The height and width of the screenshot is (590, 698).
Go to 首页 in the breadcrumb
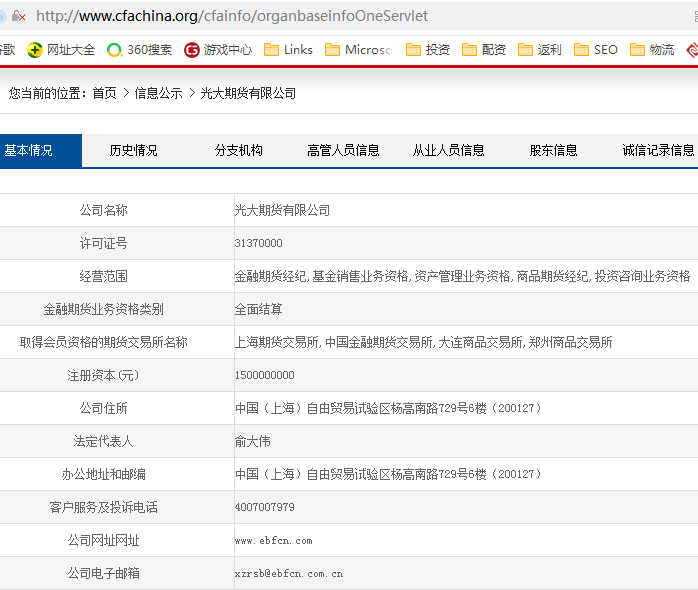click(x=104, y=93)
